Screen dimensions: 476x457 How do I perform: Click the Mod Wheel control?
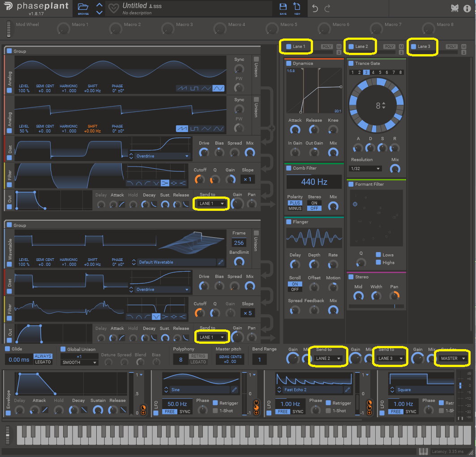pos(9,29)
